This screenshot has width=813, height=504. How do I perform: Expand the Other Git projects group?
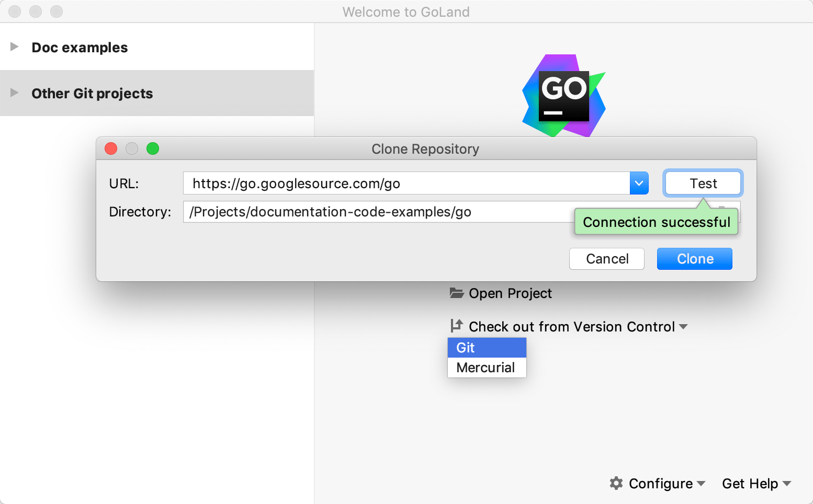coord(15,93)
